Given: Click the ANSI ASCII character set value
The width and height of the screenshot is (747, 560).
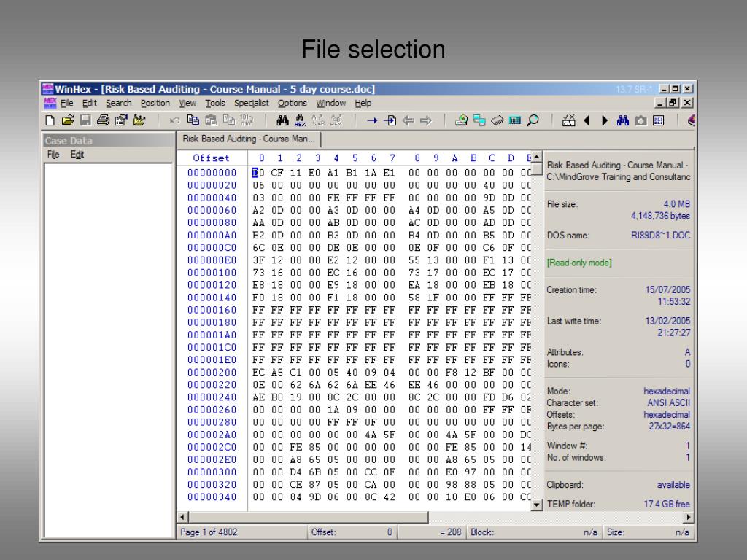Looking at the screenshot, I should pos(668,402).
